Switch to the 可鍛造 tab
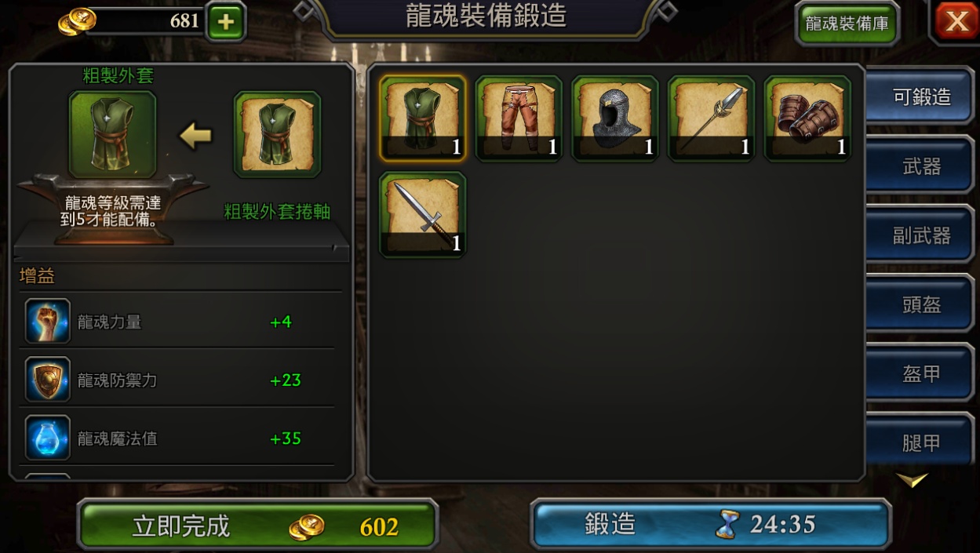 coord(920,96)
